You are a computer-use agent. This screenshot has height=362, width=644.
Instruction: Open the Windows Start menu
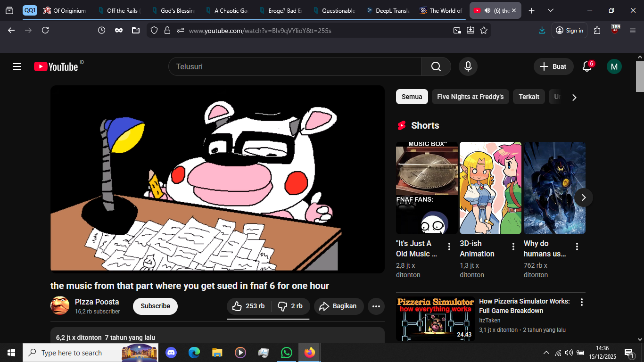(11, 353)
